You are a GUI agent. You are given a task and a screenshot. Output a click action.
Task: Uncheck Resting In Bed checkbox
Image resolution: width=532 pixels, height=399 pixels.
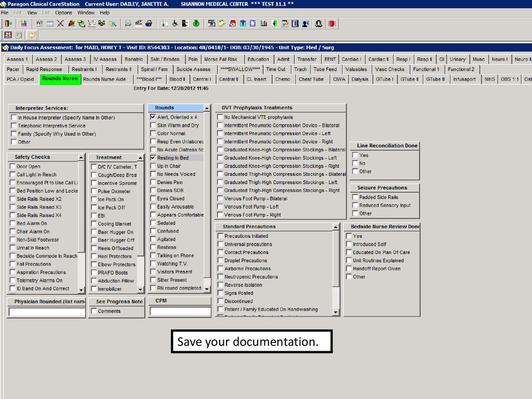click(153, 157)
